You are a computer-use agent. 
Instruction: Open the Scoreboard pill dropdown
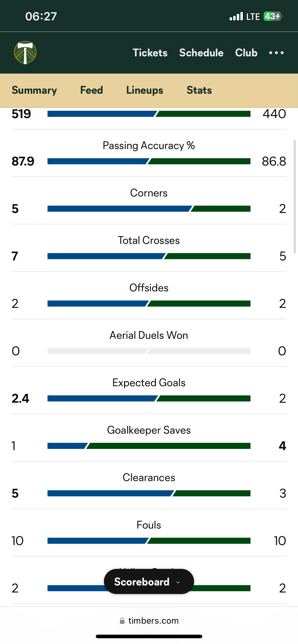(149, 582)
